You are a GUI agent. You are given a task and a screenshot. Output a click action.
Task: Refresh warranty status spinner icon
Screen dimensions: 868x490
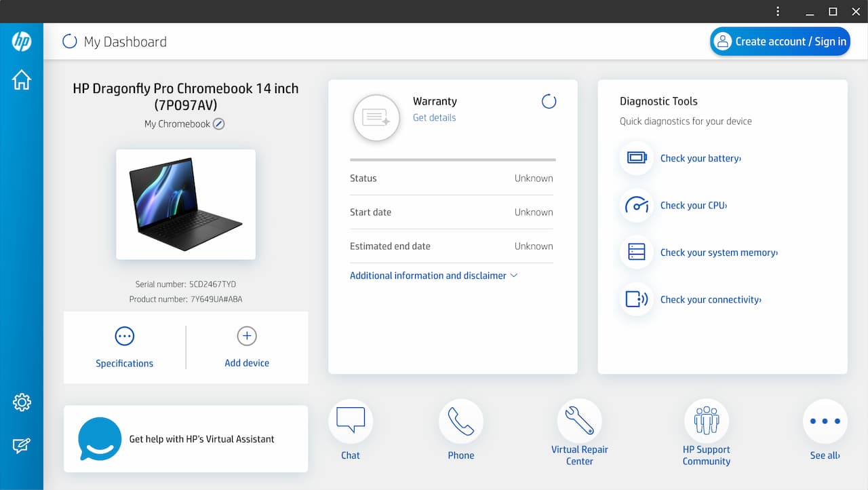click(x=549, y=102)
